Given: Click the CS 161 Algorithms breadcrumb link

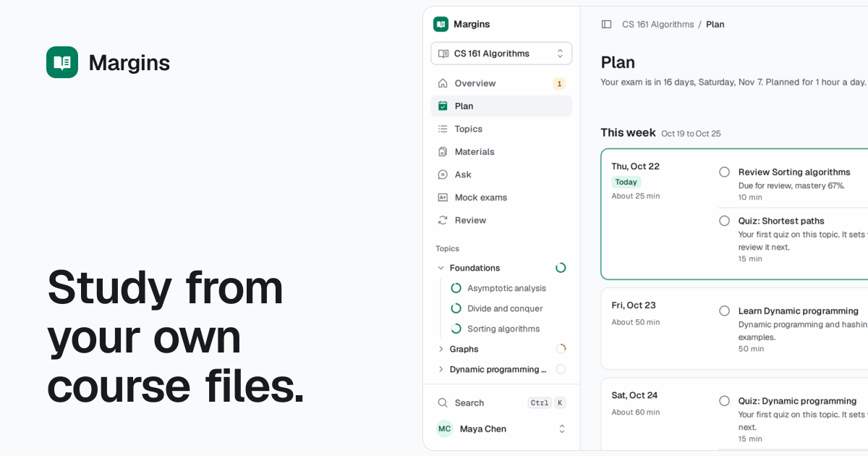Looking at the screenshot, I should pyautogui.click(x=658, y=24).
